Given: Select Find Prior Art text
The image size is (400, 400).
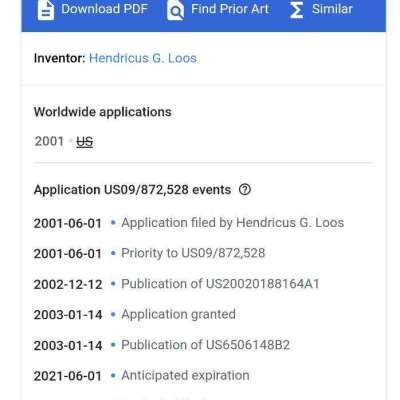Looking at the screenshot, I should (x=230, y=9).
